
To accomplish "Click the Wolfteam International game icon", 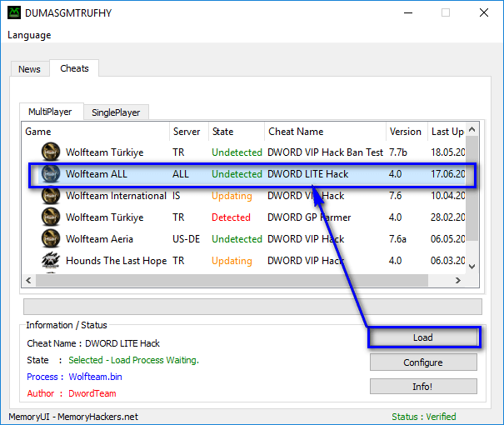I will point(51,196).
